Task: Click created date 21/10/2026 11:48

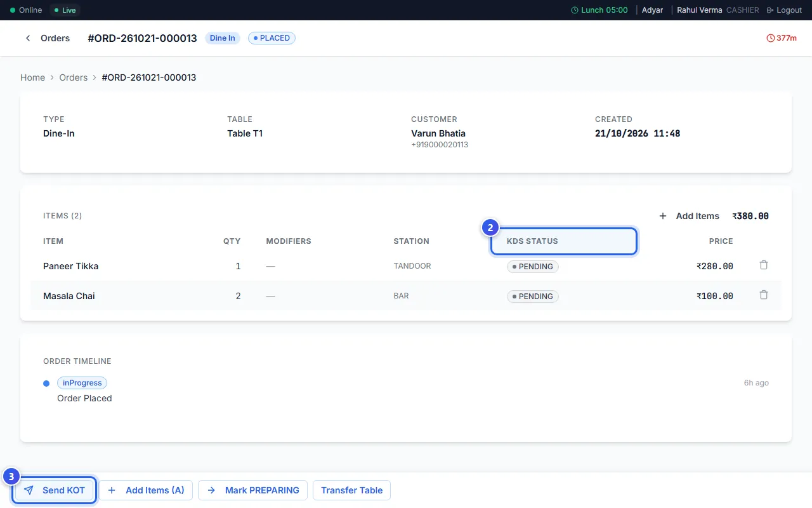Action: point(638,133)
